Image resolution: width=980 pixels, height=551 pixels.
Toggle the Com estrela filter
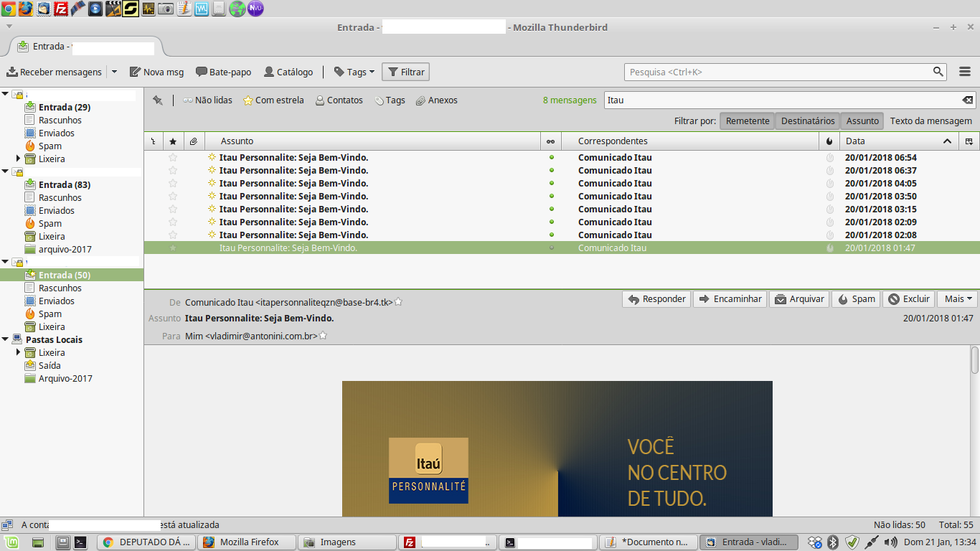(273, 100)
